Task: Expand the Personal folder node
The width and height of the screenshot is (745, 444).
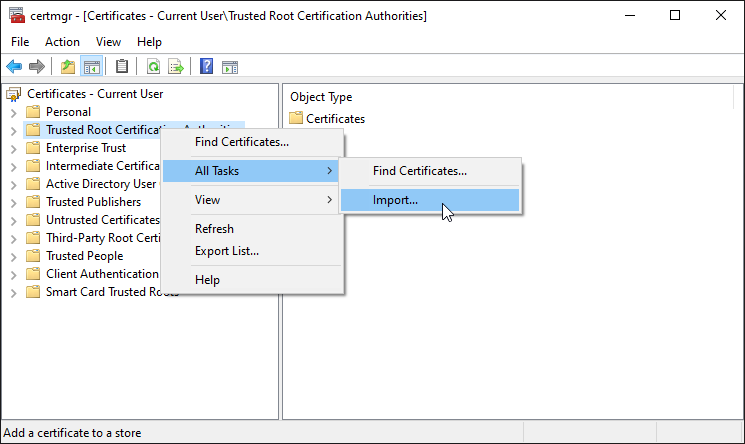Action: (14, 113)
